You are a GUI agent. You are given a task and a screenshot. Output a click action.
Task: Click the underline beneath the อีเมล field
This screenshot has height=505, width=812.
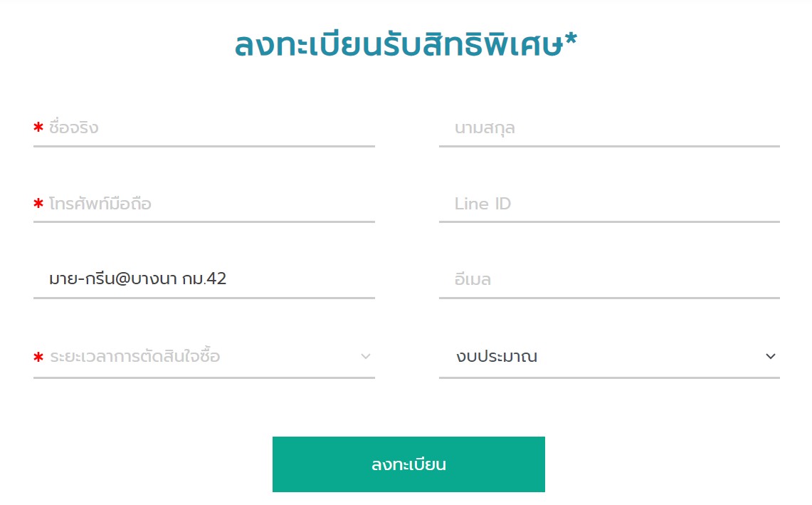[609, 298]
